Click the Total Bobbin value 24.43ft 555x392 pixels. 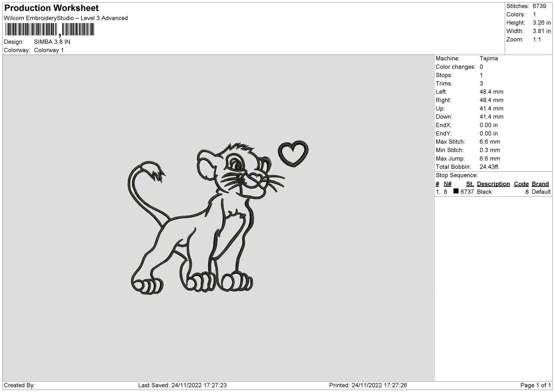489,167
